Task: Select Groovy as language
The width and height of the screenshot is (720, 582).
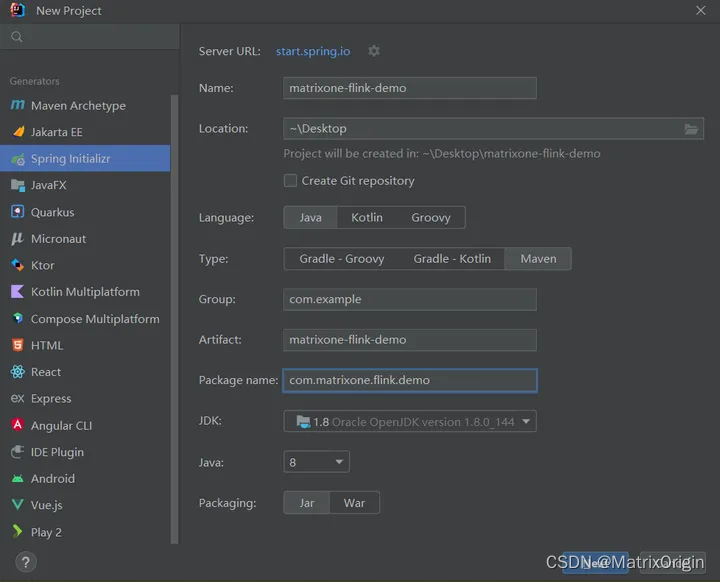Action: [x=431, y=217]
